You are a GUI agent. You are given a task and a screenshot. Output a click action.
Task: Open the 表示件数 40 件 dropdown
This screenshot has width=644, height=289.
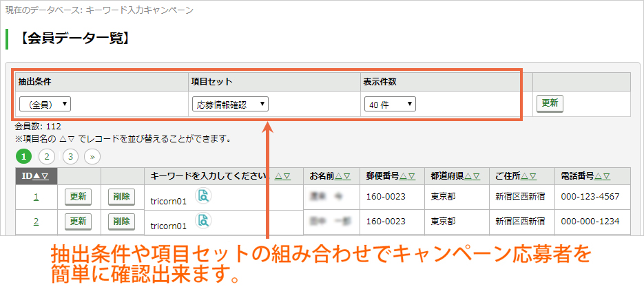(x=390, y=105)
